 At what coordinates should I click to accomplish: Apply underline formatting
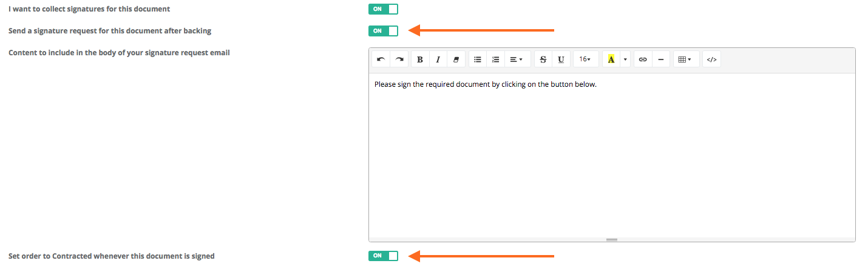pos(561,60)
